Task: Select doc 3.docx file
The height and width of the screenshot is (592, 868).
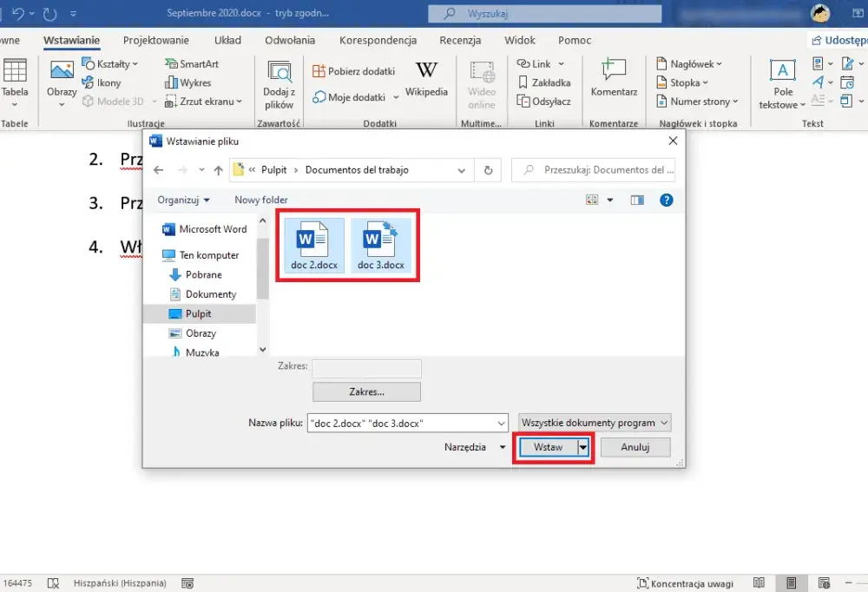Action: [x=381, y=245]
